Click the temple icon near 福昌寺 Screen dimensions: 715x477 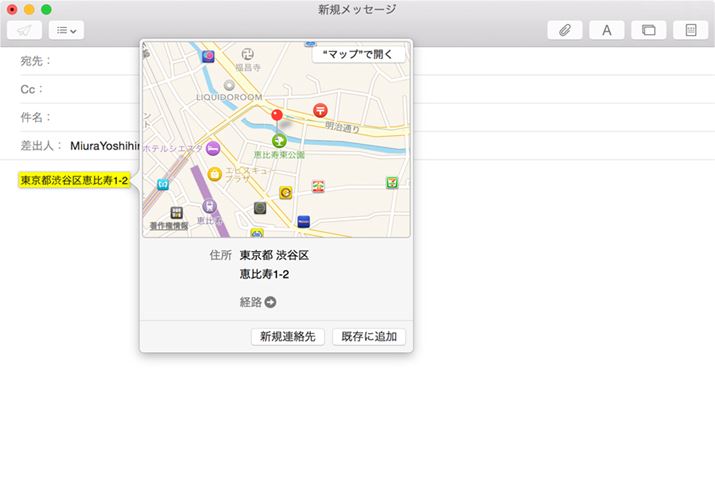coord(248,54)
